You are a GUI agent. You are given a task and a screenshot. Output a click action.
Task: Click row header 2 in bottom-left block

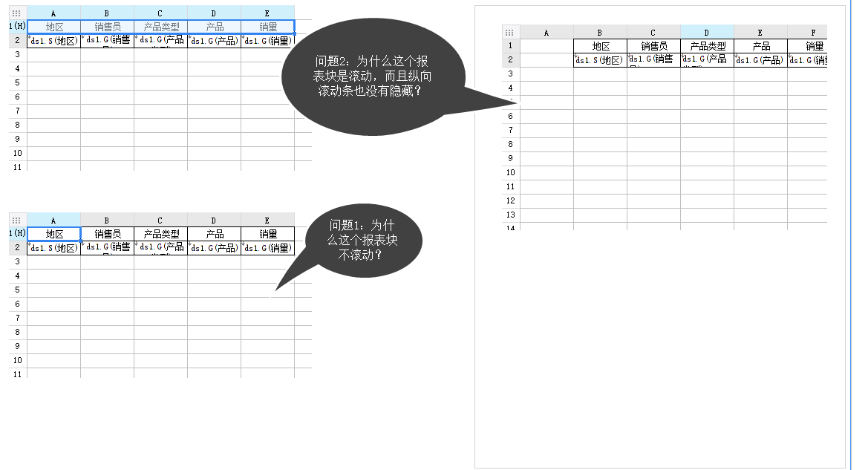[x=18, y=247]
